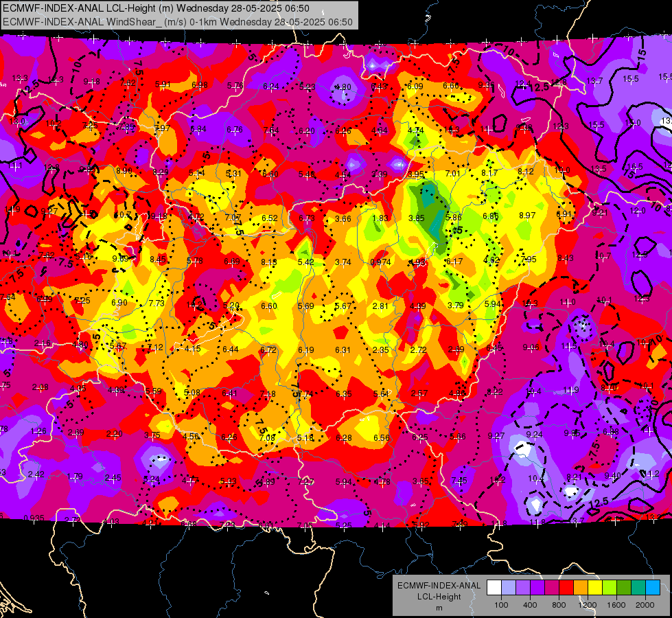
Task: Click the wind shear value 6.56
Action: tap(382, 437)
